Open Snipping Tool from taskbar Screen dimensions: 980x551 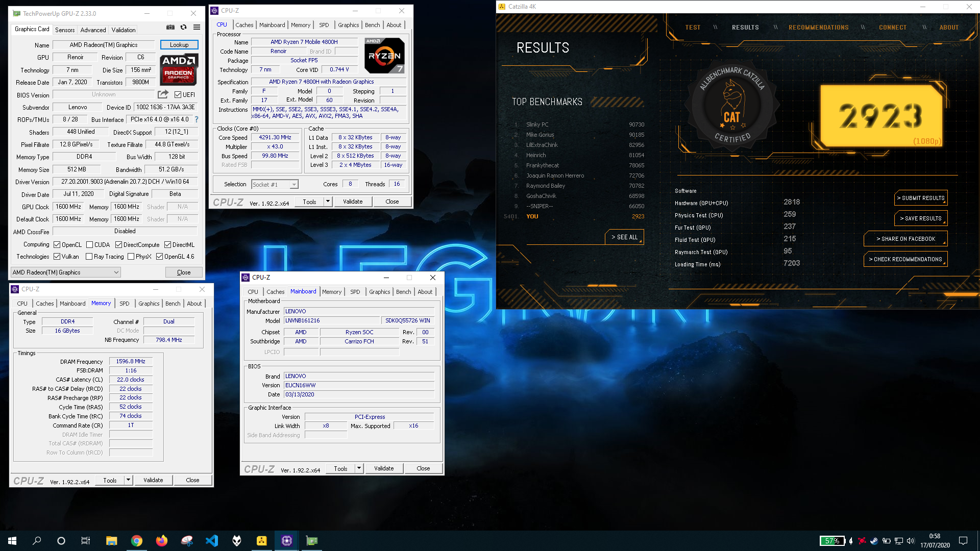[187, 541]
